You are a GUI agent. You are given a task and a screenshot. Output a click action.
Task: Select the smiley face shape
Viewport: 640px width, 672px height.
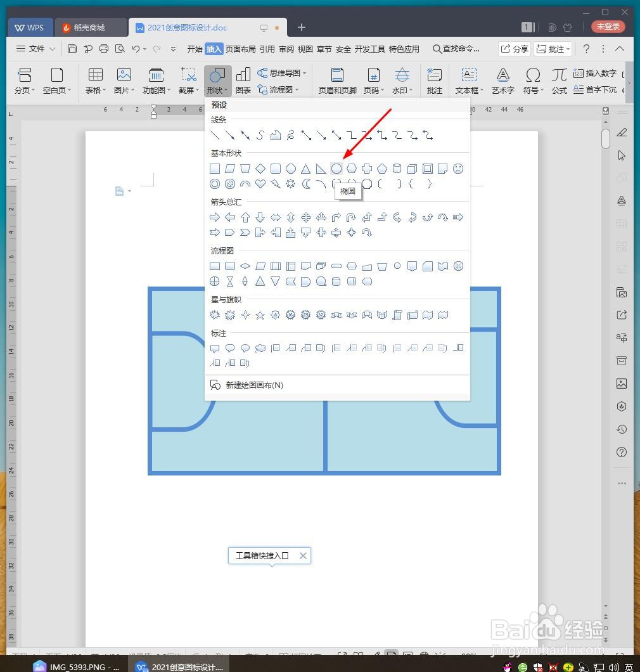(458, 169)
